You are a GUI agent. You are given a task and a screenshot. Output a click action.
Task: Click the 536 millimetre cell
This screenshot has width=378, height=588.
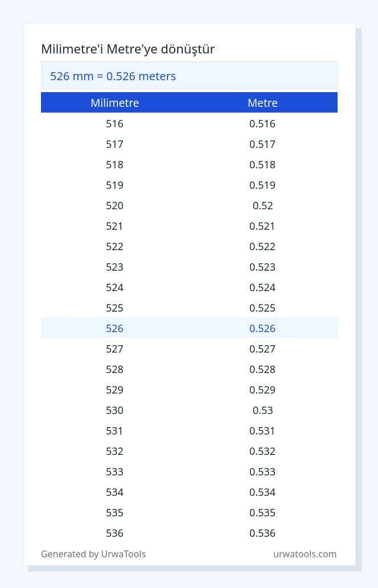(114, 533)
